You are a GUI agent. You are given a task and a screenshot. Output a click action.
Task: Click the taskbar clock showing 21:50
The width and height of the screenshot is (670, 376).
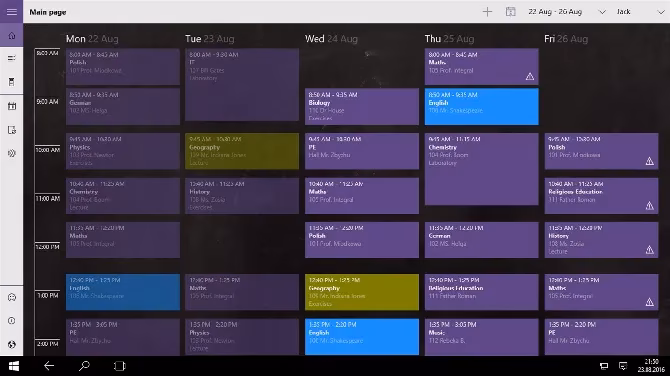coord(651,366)
